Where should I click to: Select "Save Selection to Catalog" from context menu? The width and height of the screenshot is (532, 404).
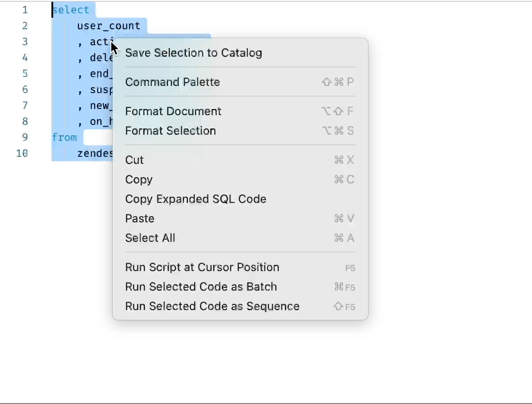tap(193, 53)
